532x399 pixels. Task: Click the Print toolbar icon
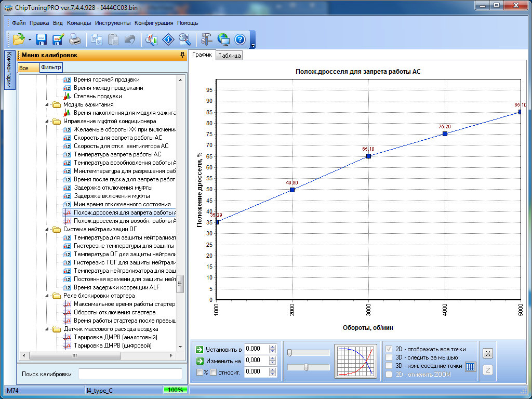[x=74, y=39]
